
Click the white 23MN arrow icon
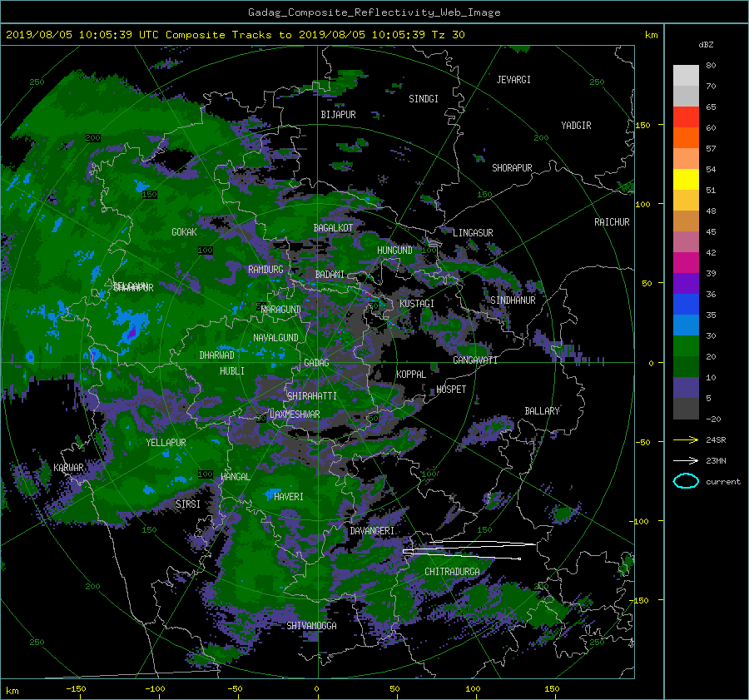tap(686, 460)
